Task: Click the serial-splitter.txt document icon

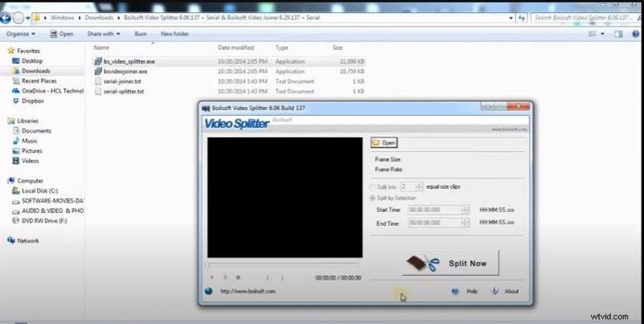Action: (97, 92)
